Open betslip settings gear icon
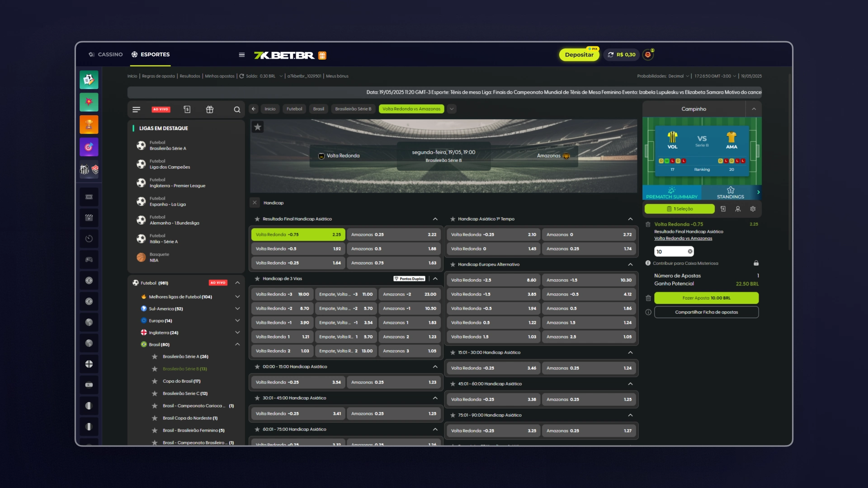This screenshot has height=488, width=868. point(753,209)
